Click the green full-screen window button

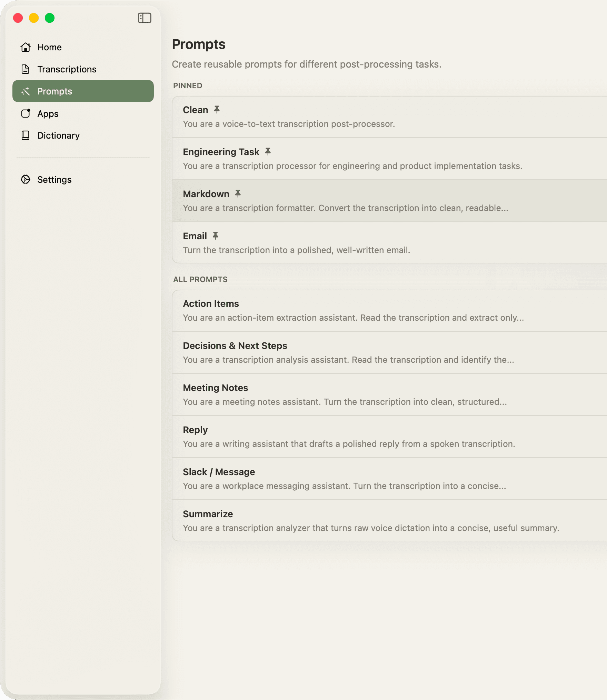click(x=50, y=18)
